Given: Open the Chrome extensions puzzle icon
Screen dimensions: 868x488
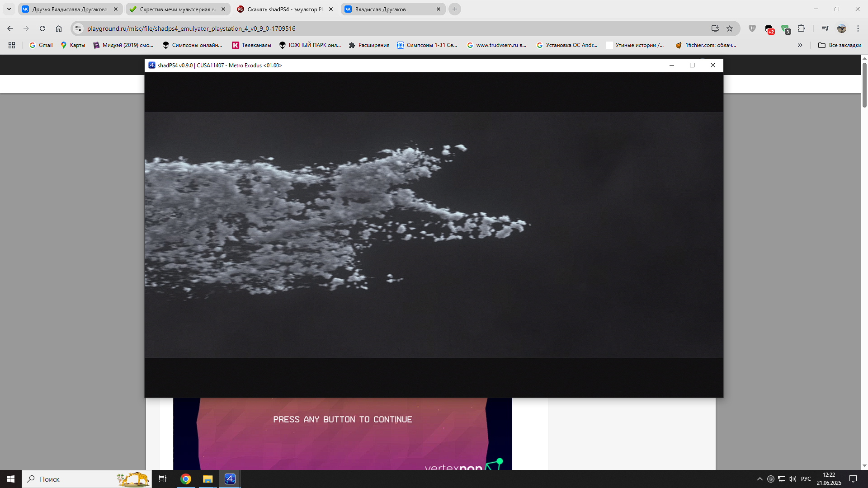Looking at the screenshot, I should 801,28.
